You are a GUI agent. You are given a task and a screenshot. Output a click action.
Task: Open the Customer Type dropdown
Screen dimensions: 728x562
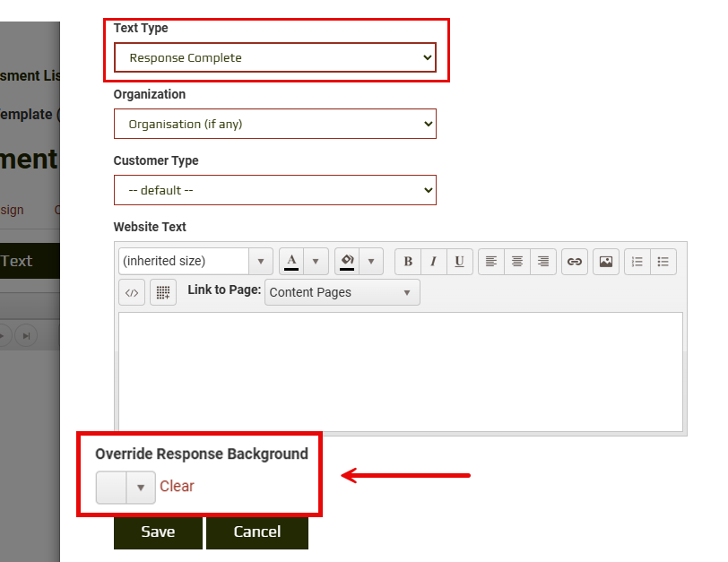[x=274, y=191]
